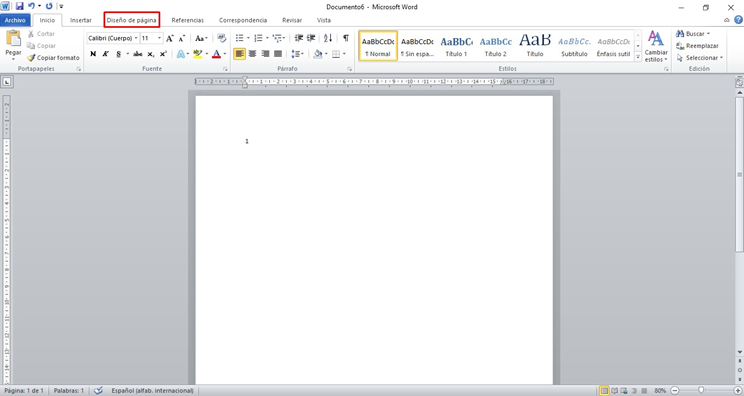This screenshot has height=396, width=744.
Task: Click the Redo/Repeat icon
Action: 49,6
